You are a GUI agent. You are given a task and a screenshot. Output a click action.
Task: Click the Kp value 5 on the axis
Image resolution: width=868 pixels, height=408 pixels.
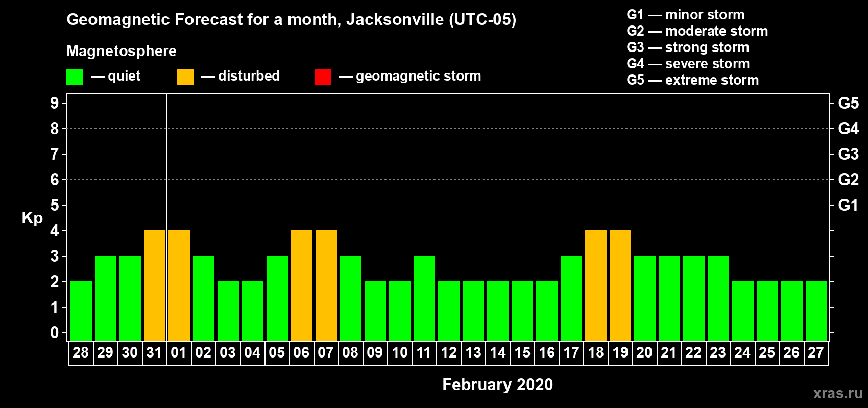pyautogui.click(x=55, y=205)
